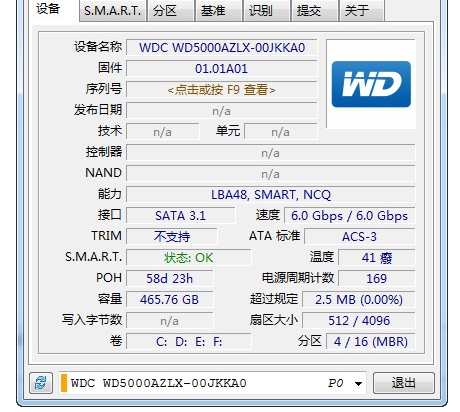Click the device name field WDC WD5000AZLX-00JKKA0
Viewport: 460px width, 412px height.
click(221, 48)
